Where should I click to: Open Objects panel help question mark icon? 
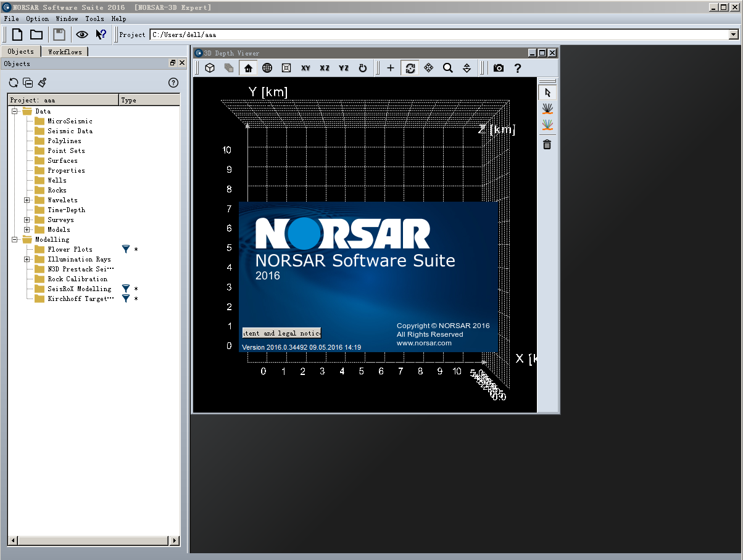click(x=173, y=83)
